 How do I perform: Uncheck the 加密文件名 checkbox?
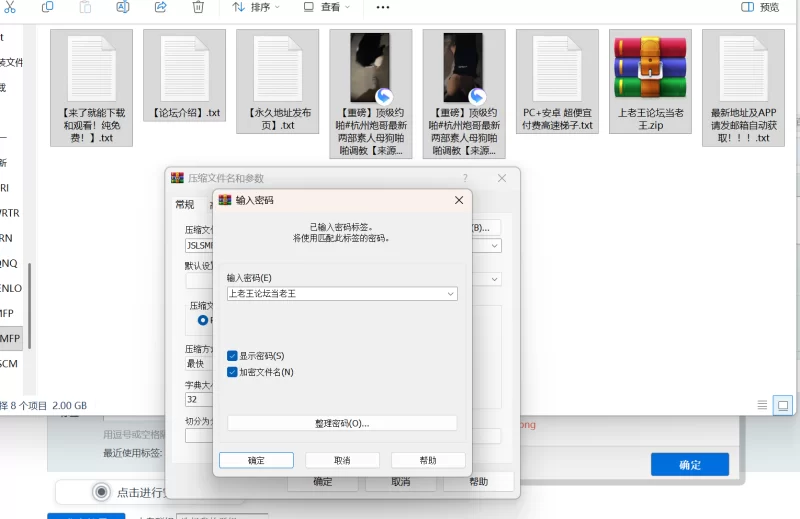[x=233, y=372]
